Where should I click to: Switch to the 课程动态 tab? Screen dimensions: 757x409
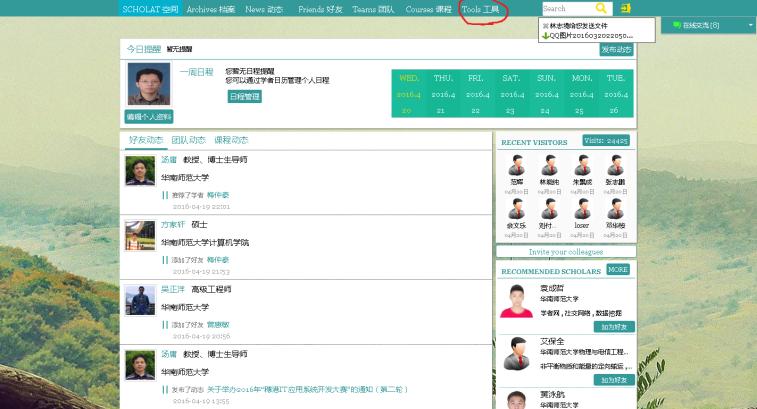(x=231, y=140)
